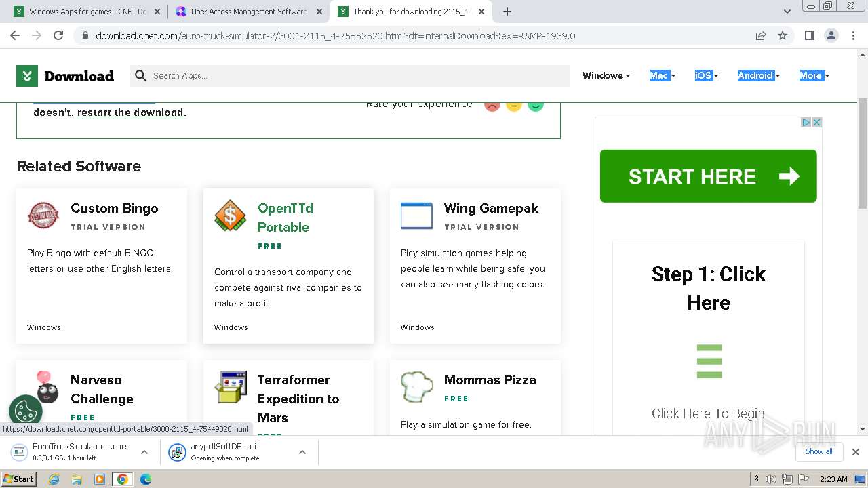Open a new browser tab

click(x=507, y=12)
